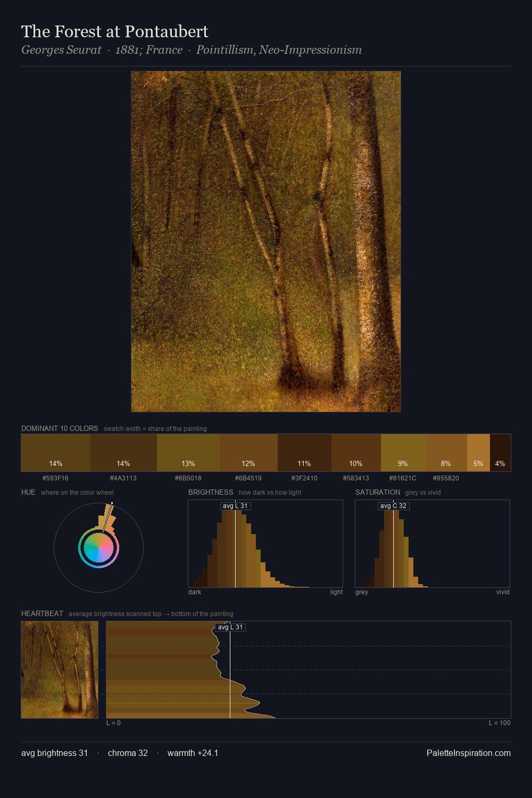Image resolution: width=532 pixels, height=798 pixels.
Task: Choose the 12% swatch #6B4519
Action: tap(248, 453)
